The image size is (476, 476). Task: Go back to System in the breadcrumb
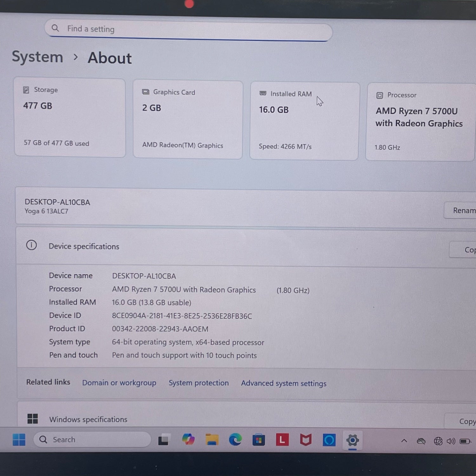37,57
